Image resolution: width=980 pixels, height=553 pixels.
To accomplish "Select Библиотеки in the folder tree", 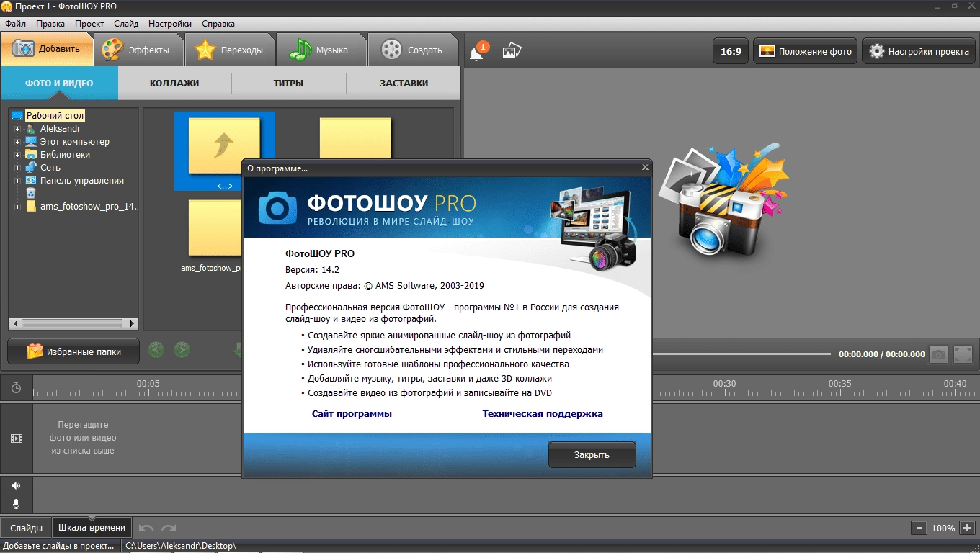I will pos(65,155).
